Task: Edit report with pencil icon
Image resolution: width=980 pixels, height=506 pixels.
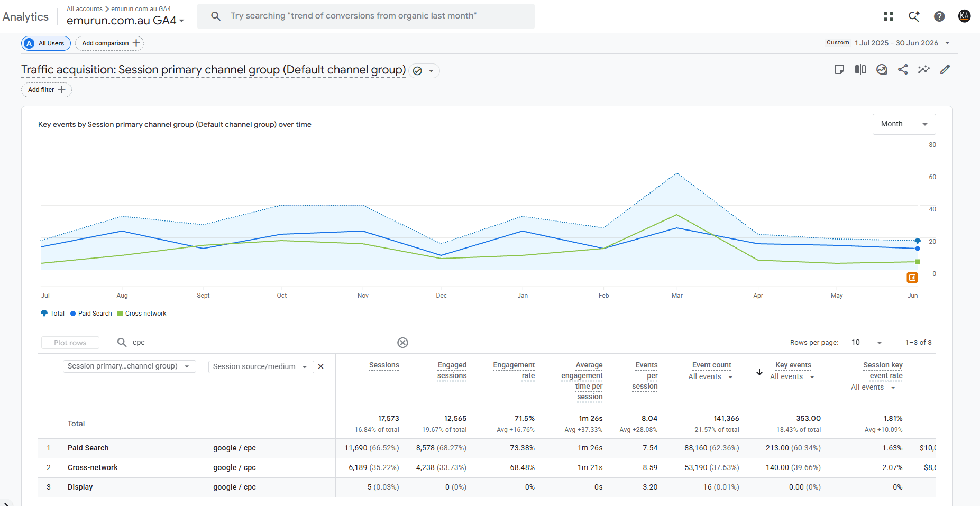Action: coord(945,69)
